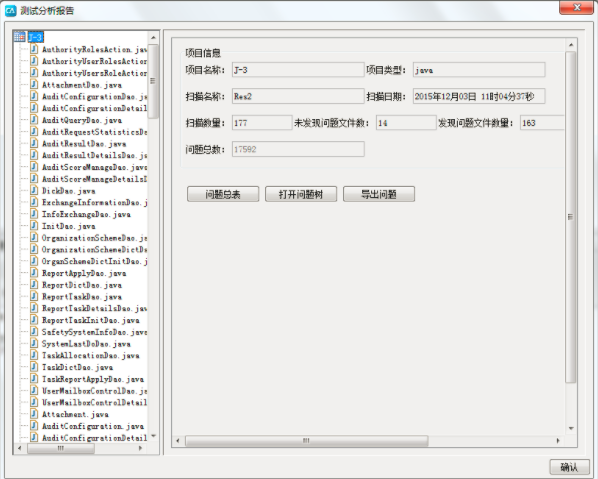Click the file icon beside InfoExchangeDao.java
Screen dimensions: 598x479
click(34, 214)
